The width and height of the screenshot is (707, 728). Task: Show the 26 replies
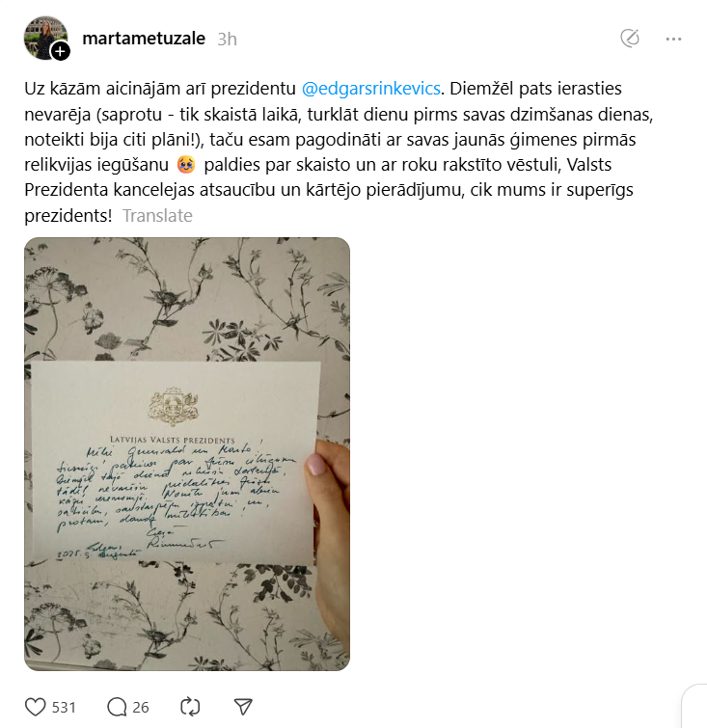pyautogui.click(x=141, y=708)
